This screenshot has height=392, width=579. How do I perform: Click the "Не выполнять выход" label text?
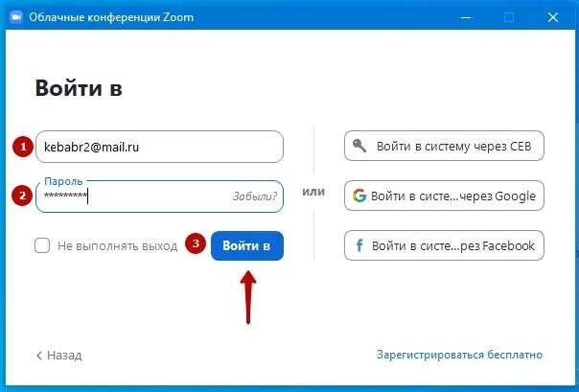pos(117,246)
